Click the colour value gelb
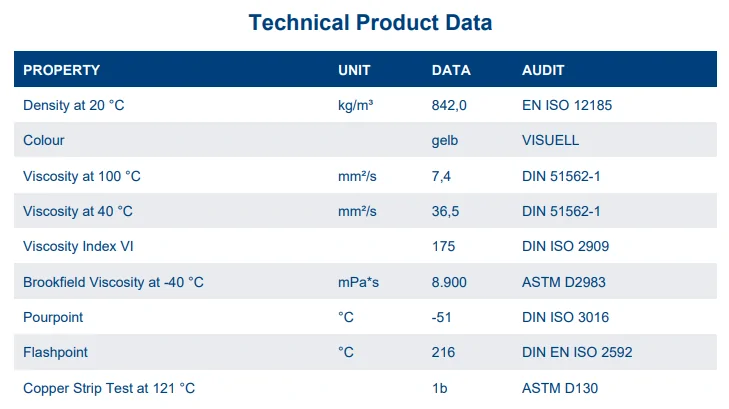This screenshot has height=409, width=729. click(444, 141)
